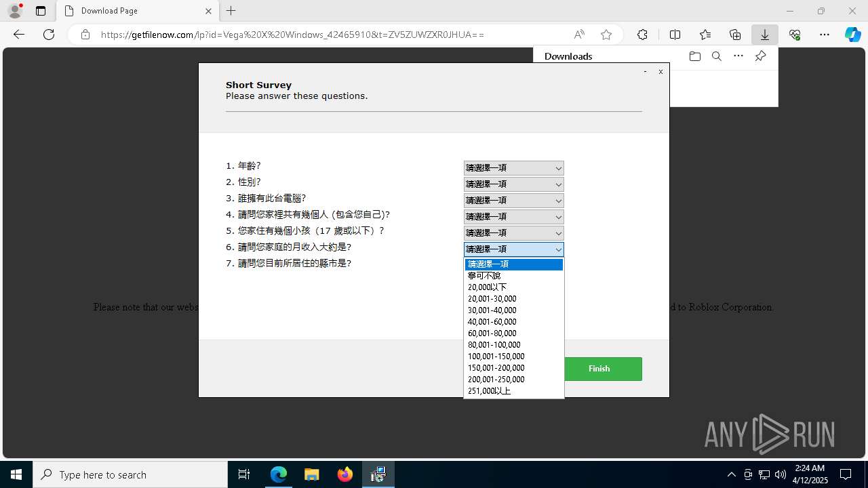Open Windows Start menu

click(16, 474)
